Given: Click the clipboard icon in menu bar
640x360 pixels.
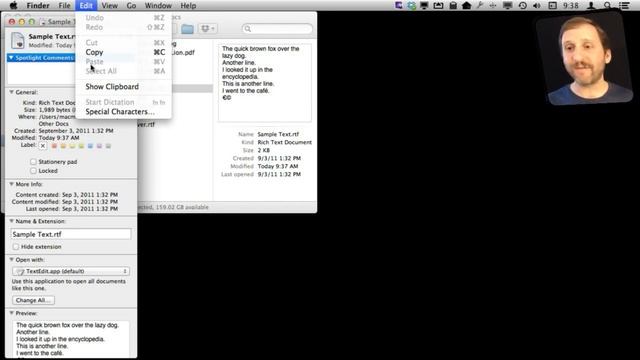Looking at the screenshot, I should (x=453, y=5).
